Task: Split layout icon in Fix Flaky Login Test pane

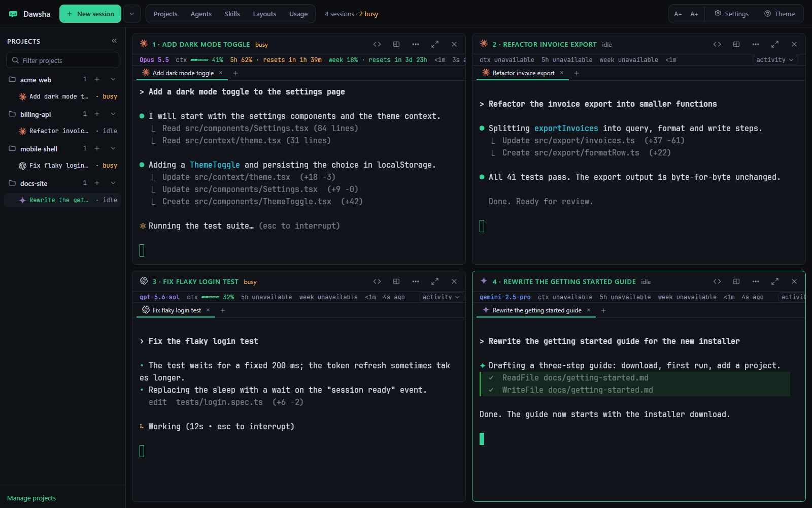Action: [396, 281]
